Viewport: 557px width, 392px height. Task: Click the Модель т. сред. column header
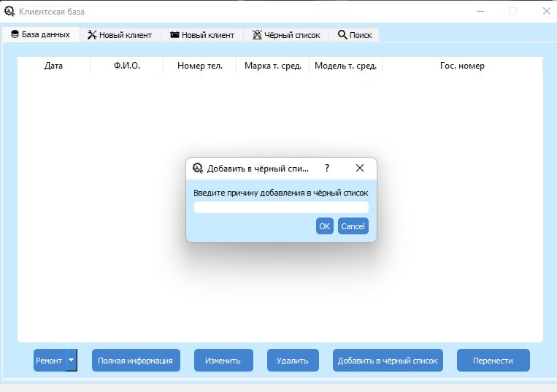[x=345, y=66]
